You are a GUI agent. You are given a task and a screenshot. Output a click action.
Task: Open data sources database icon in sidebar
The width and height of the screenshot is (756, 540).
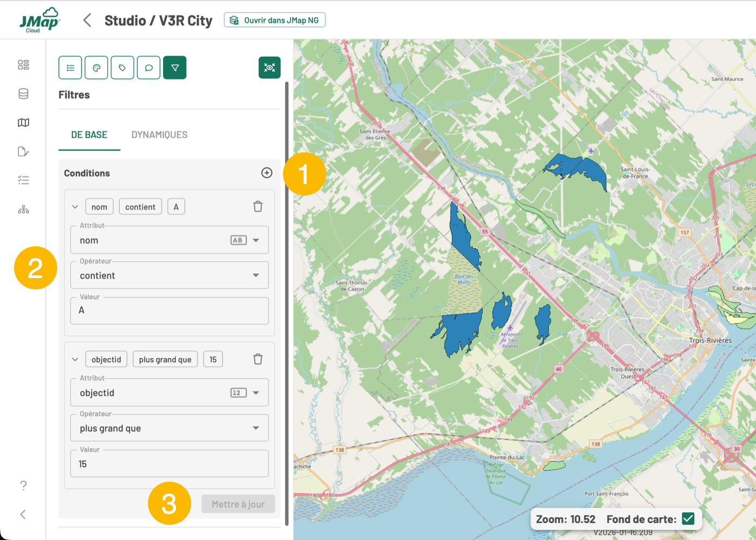[23, 94]
